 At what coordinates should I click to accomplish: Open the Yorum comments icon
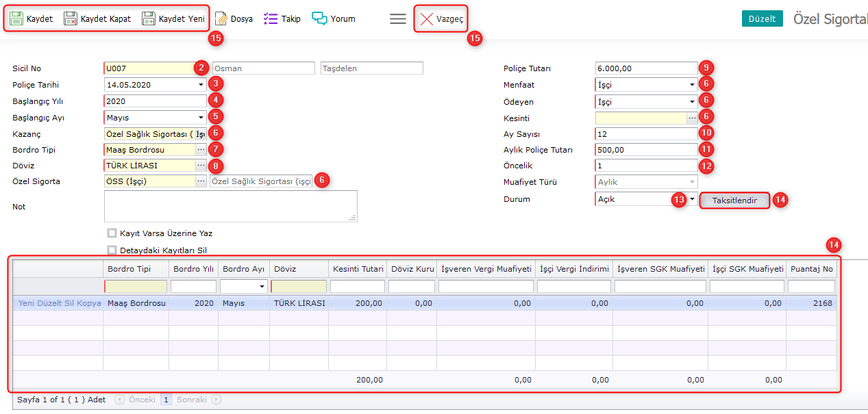pos(319,19)
